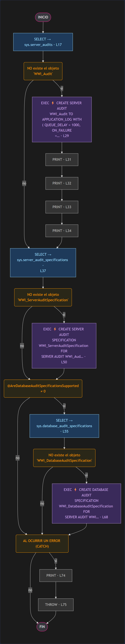Click the lightning icon in the WWI_ServerAuditSpecification L50 node
This screenshot has width=125, height=644.
[55, 329]
